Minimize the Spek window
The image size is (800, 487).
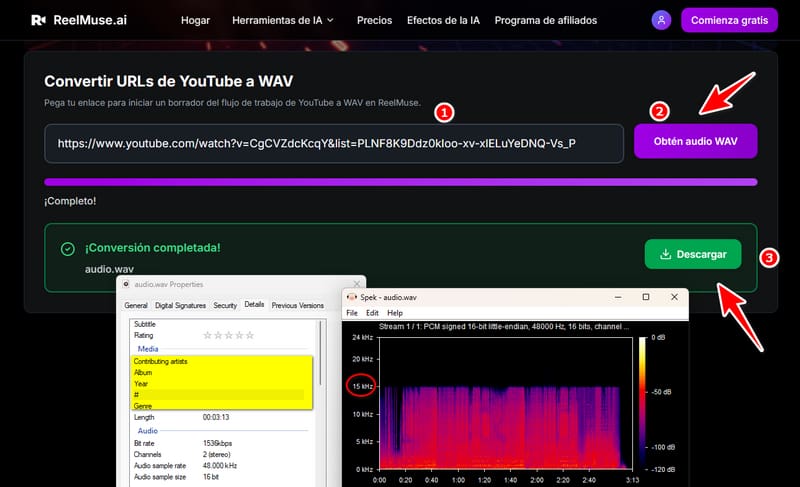pyautogui.click(x=618, y=297)
